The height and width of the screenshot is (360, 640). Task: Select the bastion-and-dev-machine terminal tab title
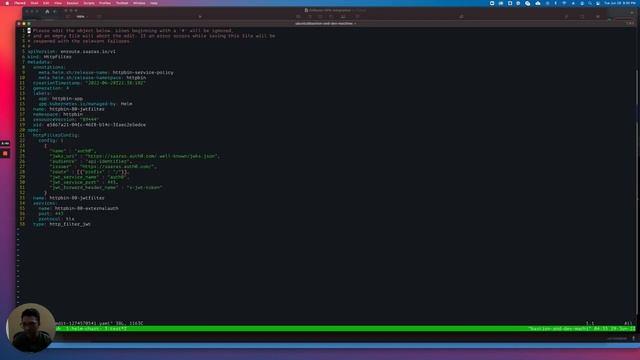pyautogui.click(x=325, y=24)
